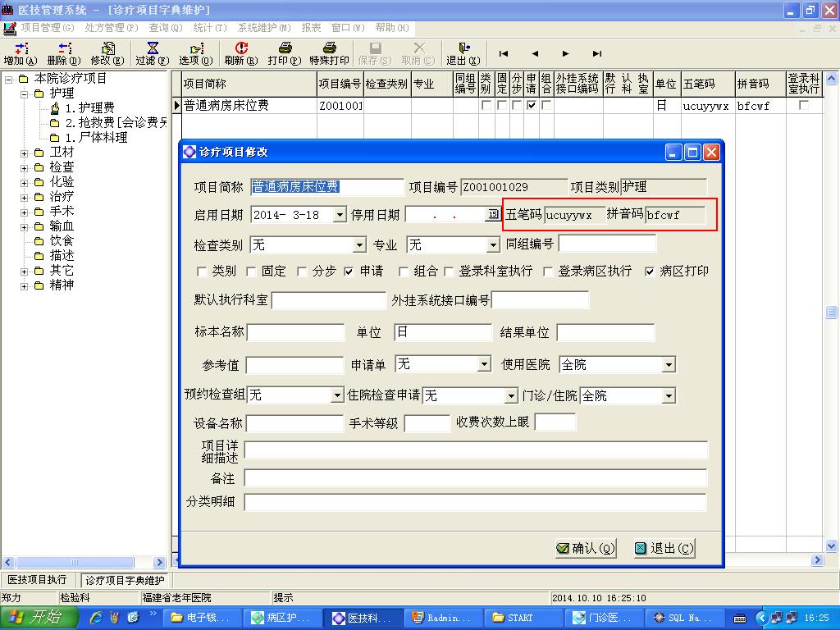Image resolution: width=840 pixels, height=630 pixels.
Task: Click the 特殊打印 toolbar icon
Action: [x=329, y=53]
